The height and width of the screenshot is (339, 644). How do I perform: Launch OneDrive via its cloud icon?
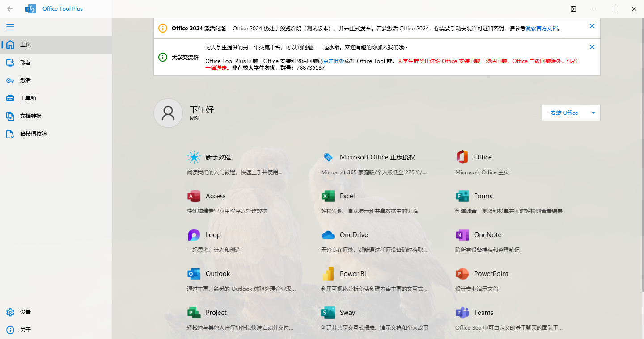[x=328, y=234]
